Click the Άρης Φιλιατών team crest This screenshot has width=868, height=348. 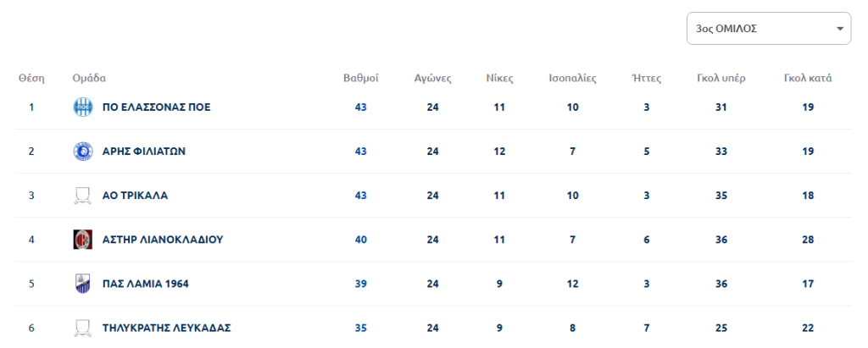[x=82, y=152]
